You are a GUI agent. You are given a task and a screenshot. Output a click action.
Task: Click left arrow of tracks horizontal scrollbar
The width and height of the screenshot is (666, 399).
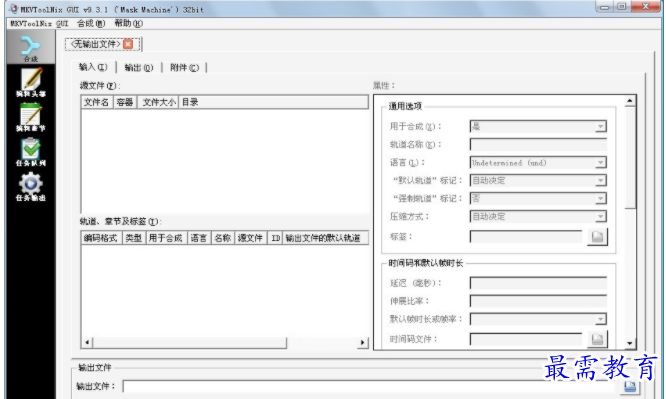click(x=87, y=342)
